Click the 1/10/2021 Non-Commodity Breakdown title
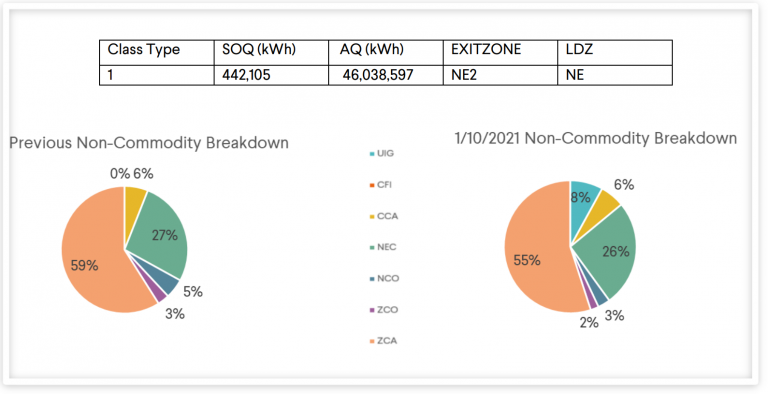Image resolution: width=768 pixels, height=394 pixels. [596, 139]
